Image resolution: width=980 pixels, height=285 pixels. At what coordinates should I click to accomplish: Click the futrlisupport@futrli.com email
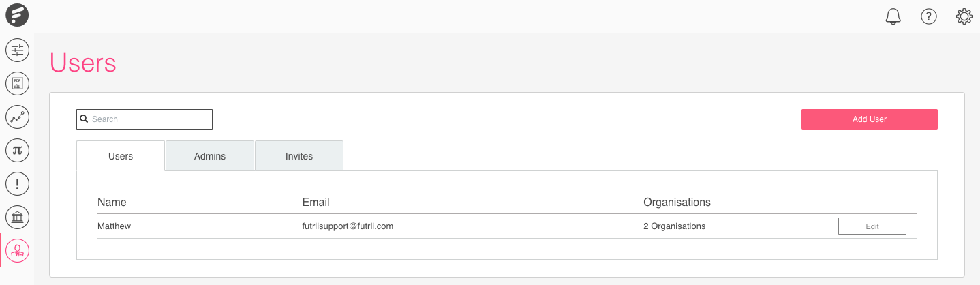348,226
